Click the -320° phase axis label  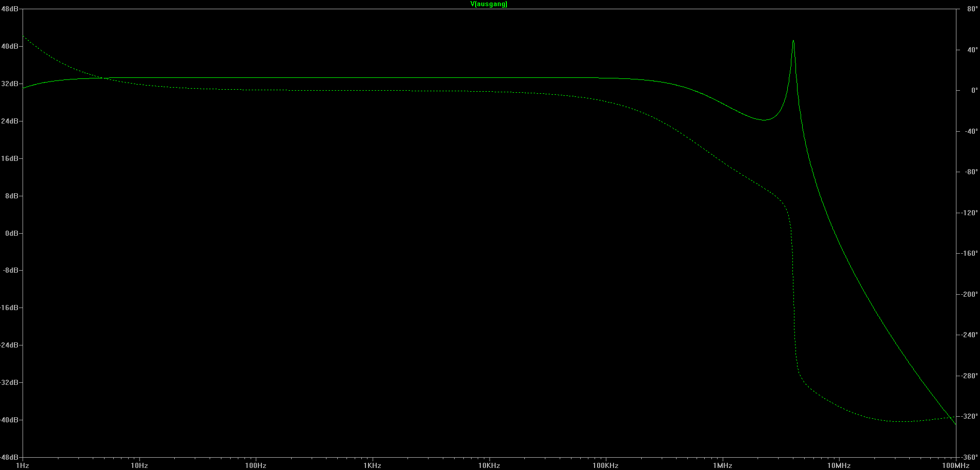(x=970, y=416)
